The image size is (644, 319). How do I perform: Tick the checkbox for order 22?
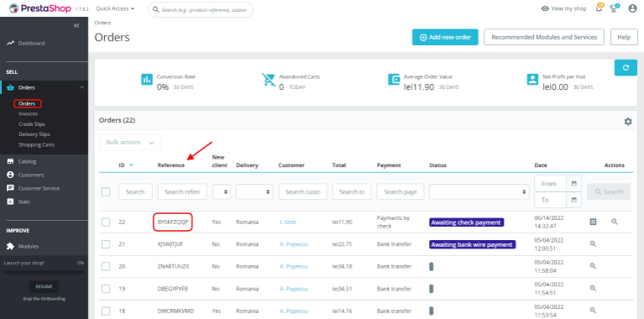106,222
